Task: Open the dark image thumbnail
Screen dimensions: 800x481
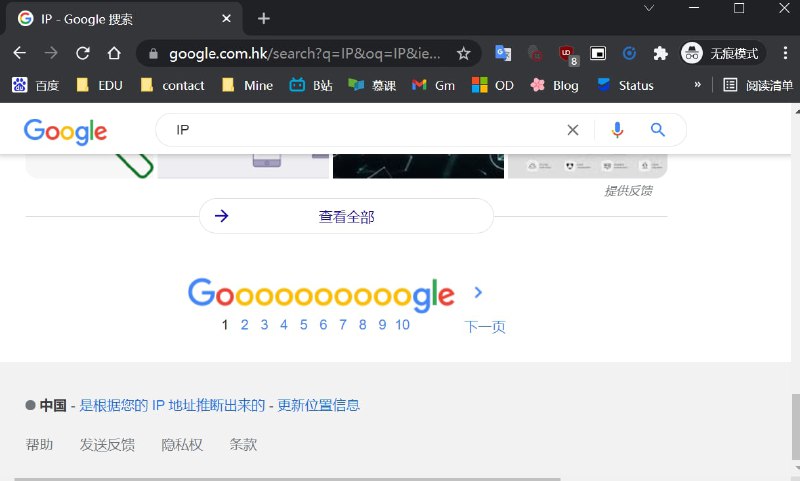Action: coord(418,166)
